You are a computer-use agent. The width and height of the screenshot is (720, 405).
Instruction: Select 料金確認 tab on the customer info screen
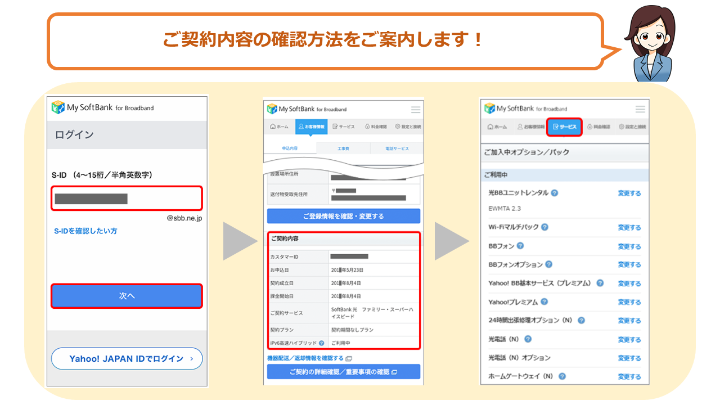(x=376, y=127)
